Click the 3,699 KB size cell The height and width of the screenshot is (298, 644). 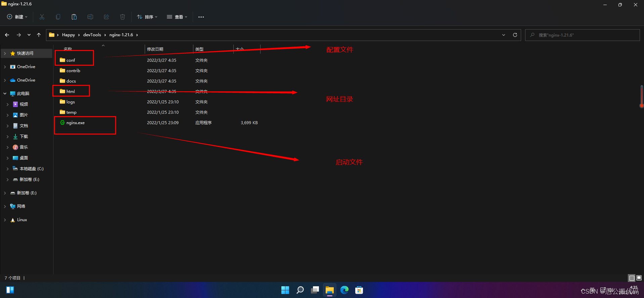[249, 123]
